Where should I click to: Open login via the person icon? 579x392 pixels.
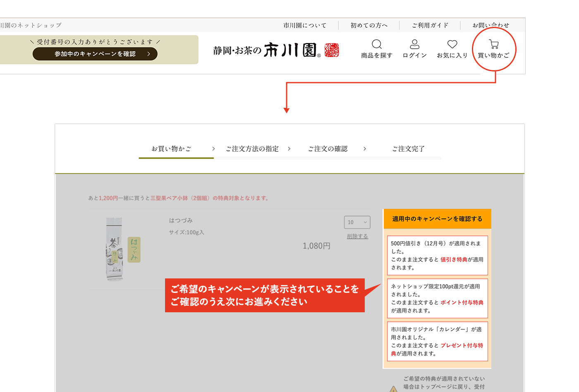[x=414, y=45]
